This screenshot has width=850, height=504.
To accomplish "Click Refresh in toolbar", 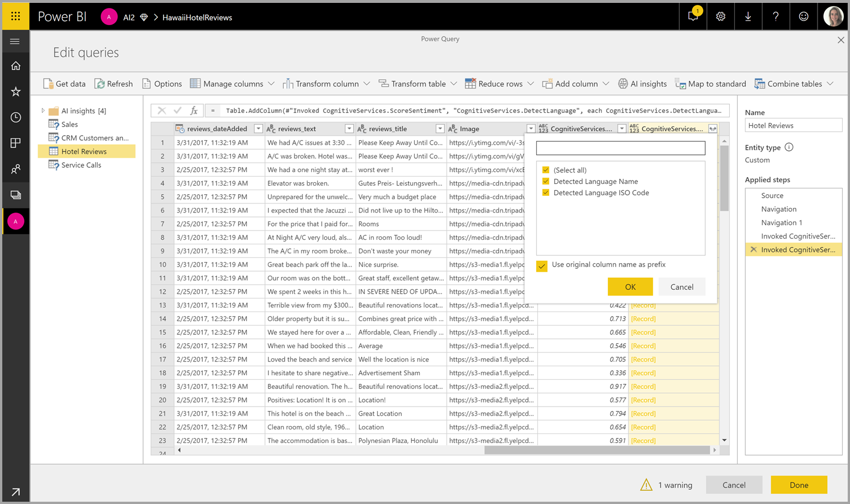I will (x=113, y=84).
